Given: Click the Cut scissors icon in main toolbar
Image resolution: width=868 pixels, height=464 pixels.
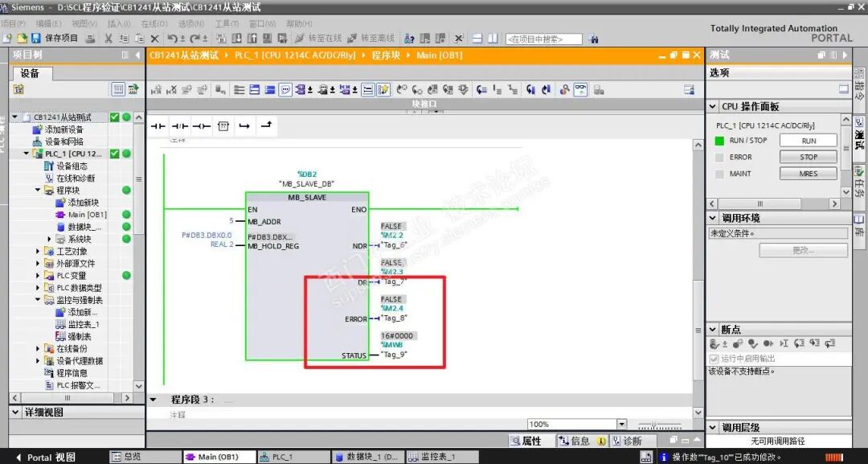Looking at the screenshot, I should pyautogui.click(x=108, y=39).
